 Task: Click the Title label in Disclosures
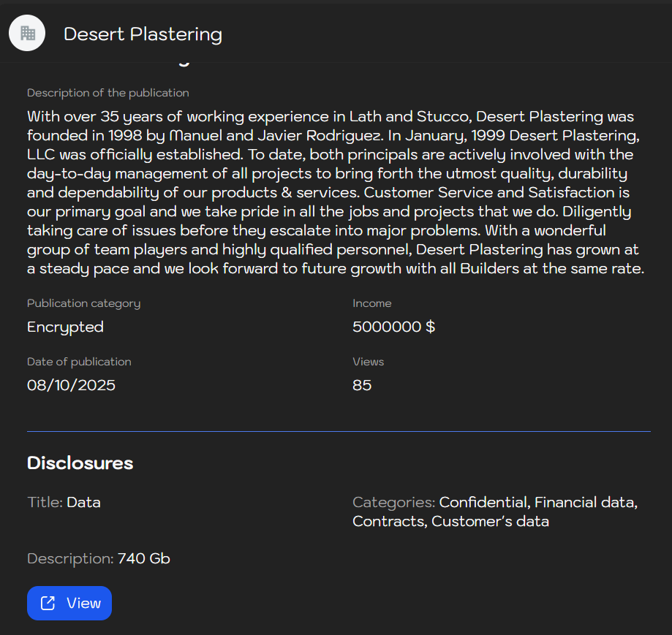click(x=42, y=502)
